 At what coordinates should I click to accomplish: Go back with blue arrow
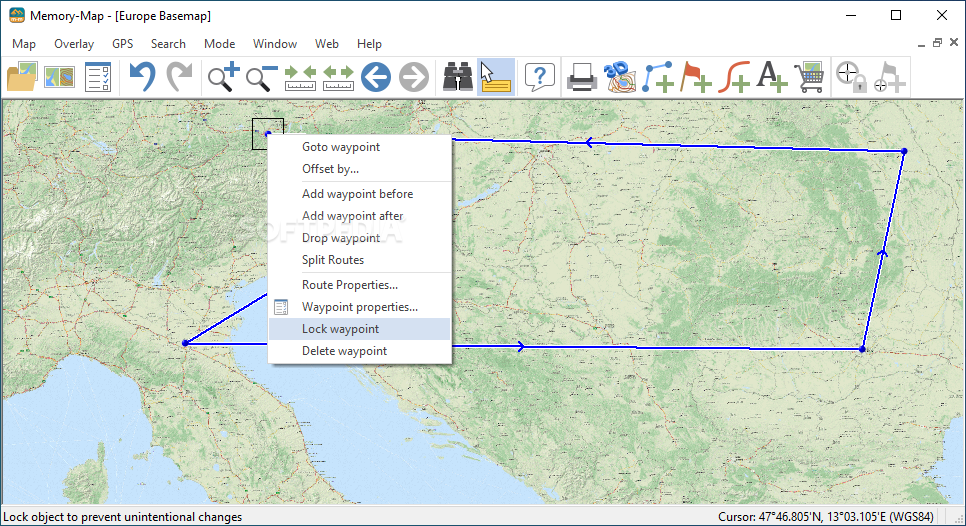376,78
